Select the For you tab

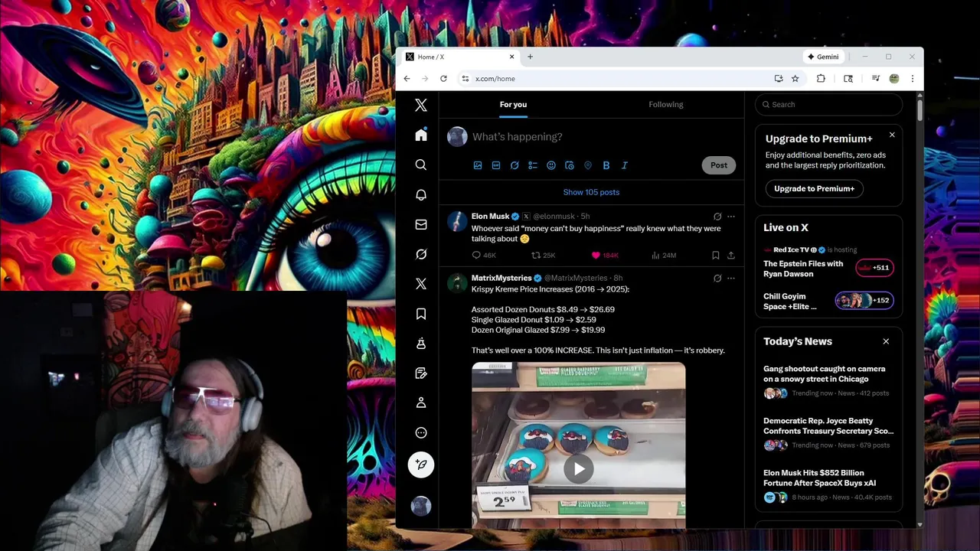[513, 105]
